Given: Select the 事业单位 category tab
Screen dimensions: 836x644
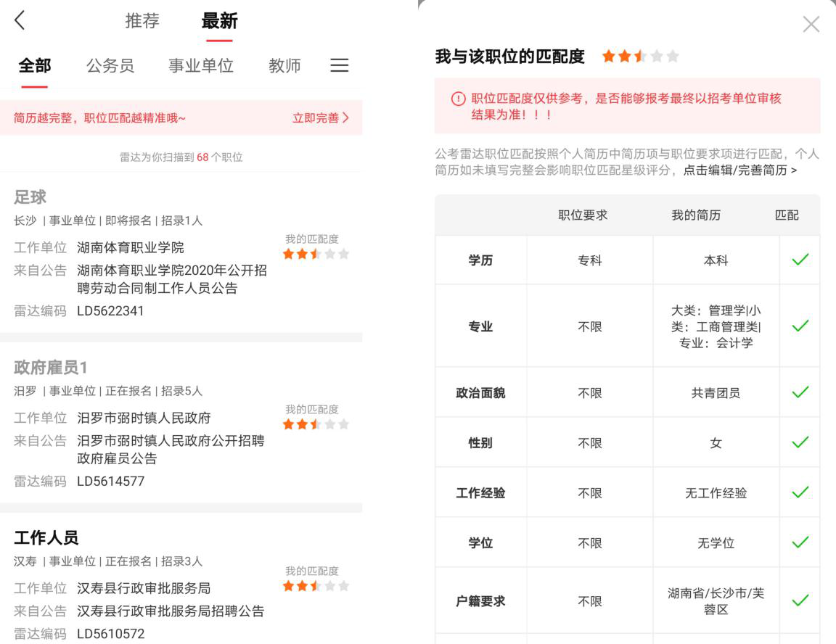Looking at the screenshot, I should pyautogui.click(x=200, y=65).
